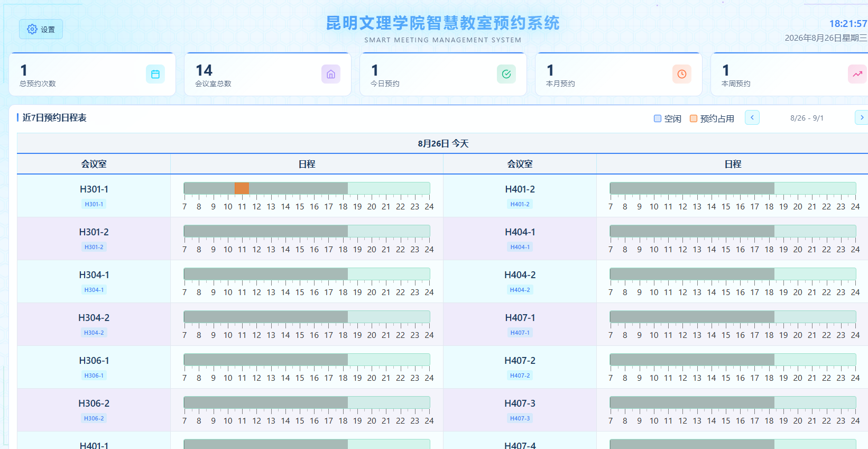Image resolution: width=868 pixels, height=449 pixels.
Task: Click the small blue H304-2 tag
Action: [94, 333]
